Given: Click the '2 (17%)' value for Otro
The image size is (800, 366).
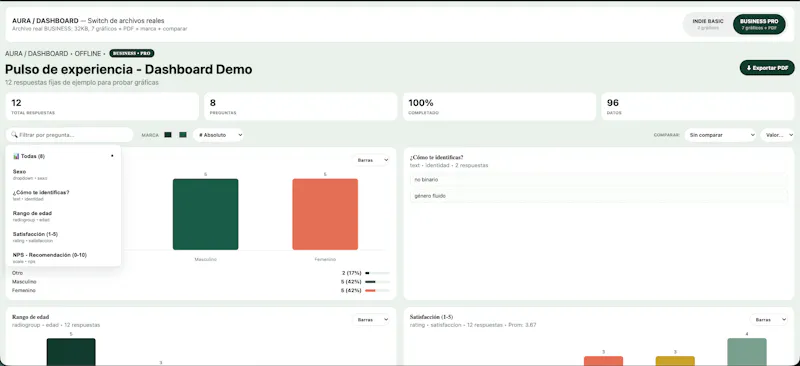Looking at the screenshot, I should (352, 273).
